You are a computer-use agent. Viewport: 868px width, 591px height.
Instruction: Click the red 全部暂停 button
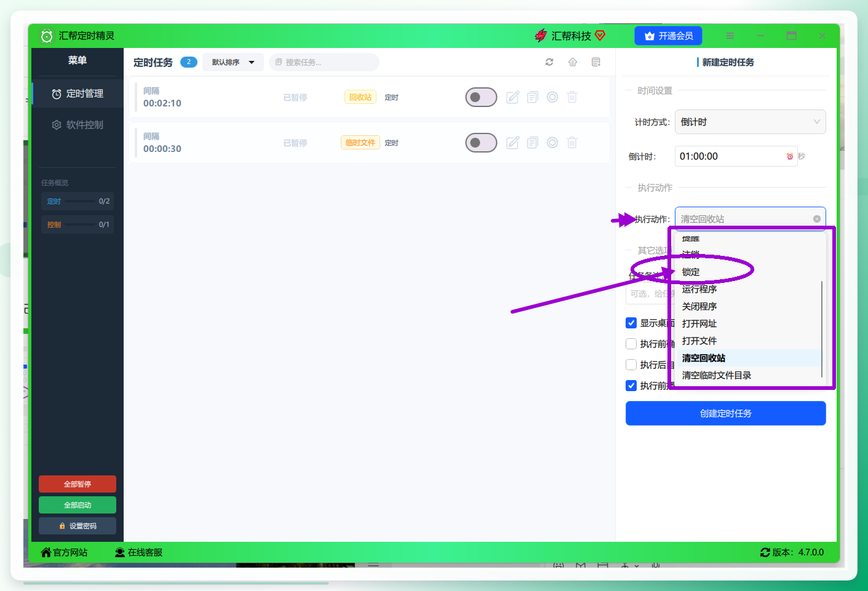[x=78, y=484]
